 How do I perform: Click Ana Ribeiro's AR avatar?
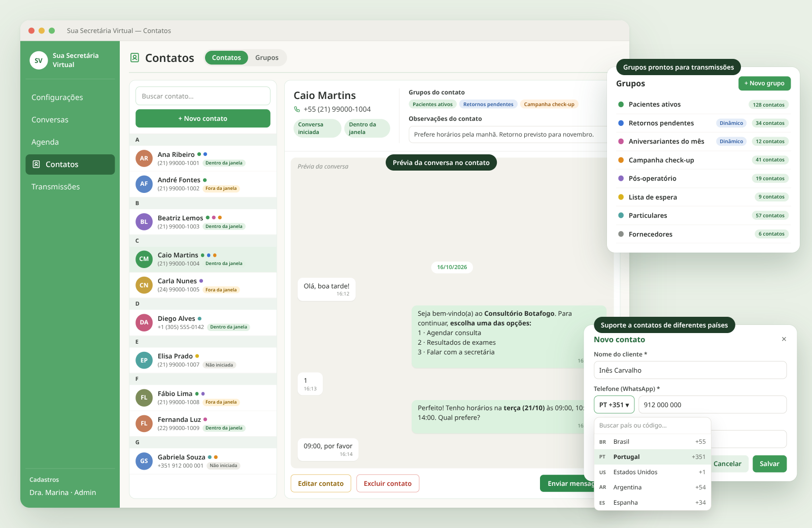point(144,158)
